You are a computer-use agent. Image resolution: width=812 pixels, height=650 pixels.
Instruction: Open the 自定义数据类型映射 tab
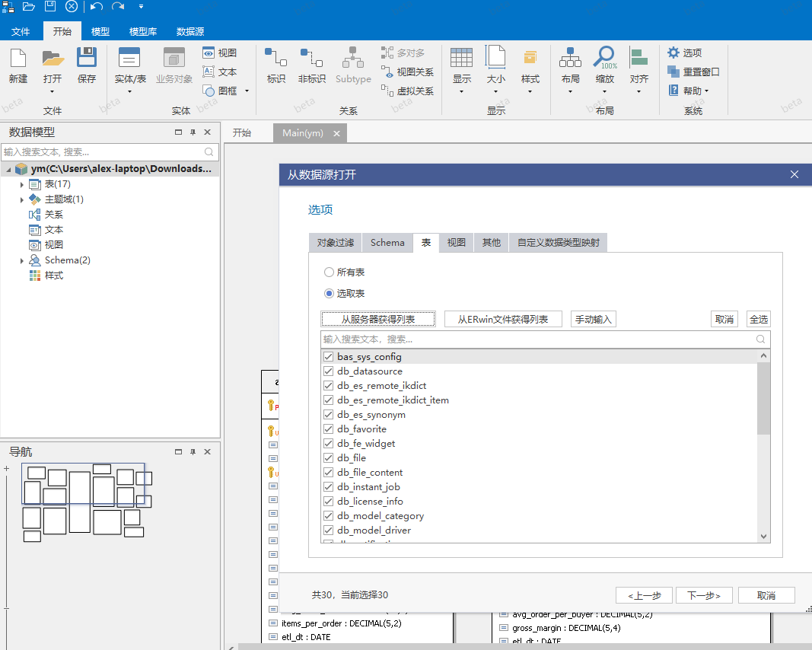point(559,242)
